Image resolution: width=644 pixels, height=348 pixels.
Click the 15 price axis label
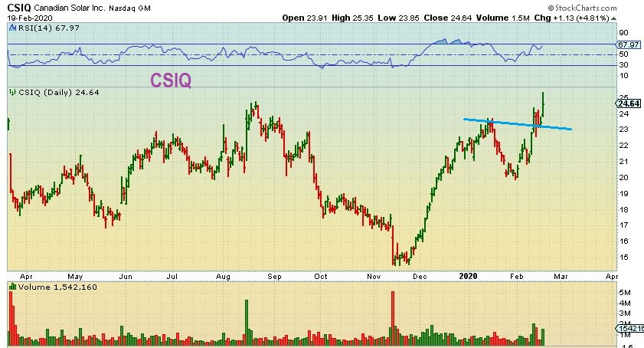coord(623,258)
